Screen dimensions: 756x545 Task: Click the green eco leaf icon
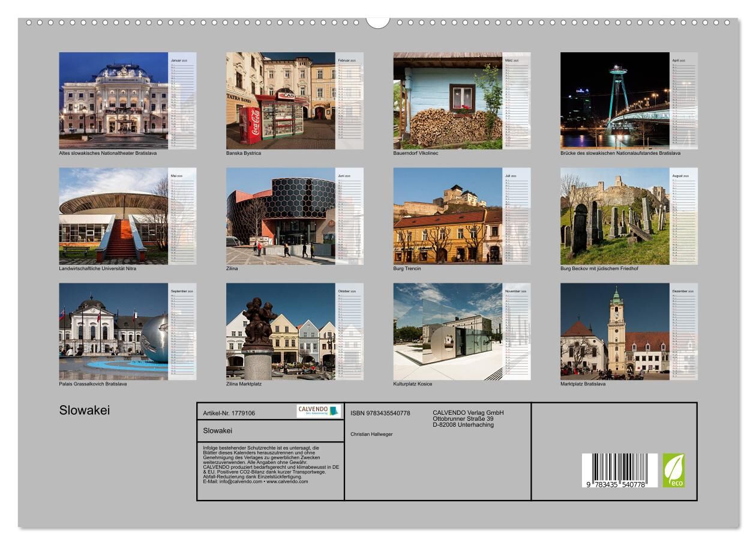[673, 471]
